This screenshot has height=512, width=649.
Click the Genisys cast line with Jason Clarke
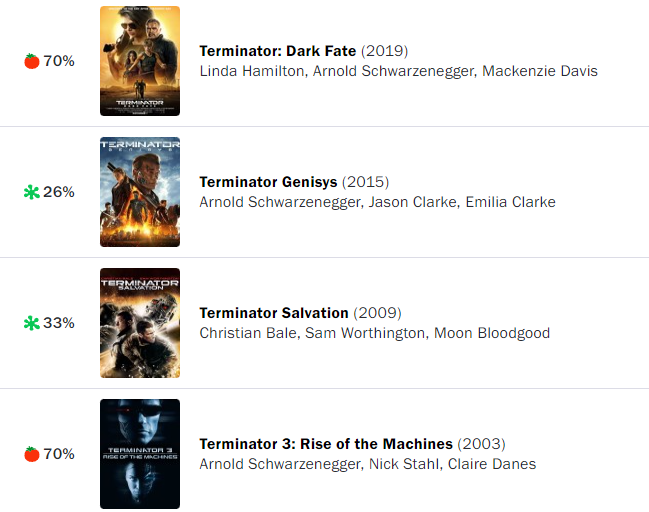pos(377,202)
